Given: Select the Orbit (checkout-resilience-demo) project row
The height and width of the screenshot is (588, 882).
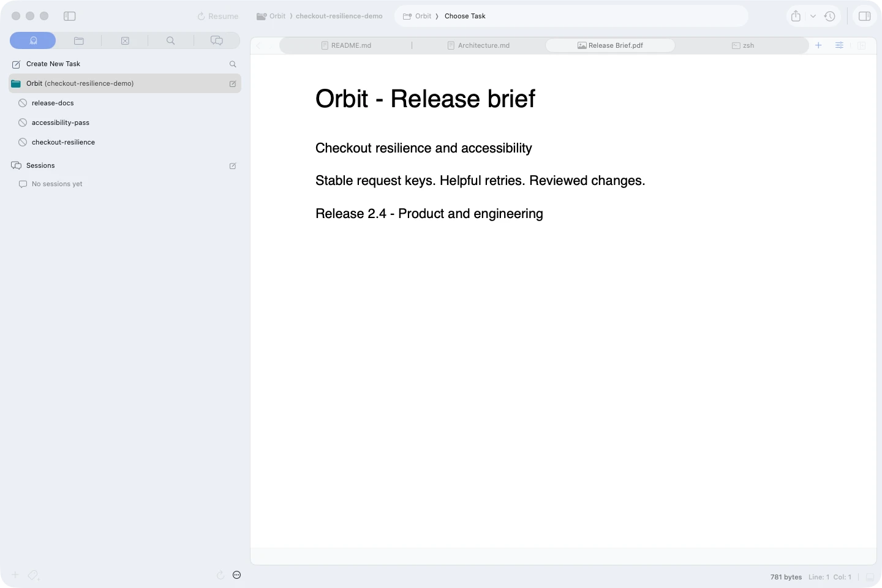Looking at the screenshot, I should click(x=125, y=83).
